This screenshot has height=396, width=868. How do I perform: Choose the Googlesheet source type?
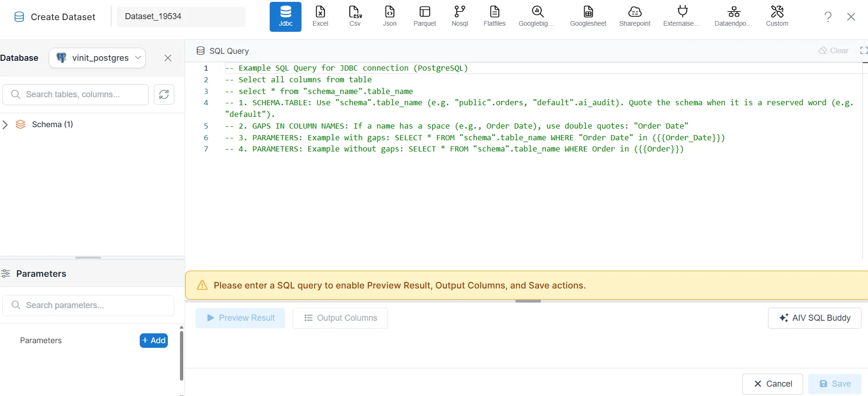(x=588, y=17)
